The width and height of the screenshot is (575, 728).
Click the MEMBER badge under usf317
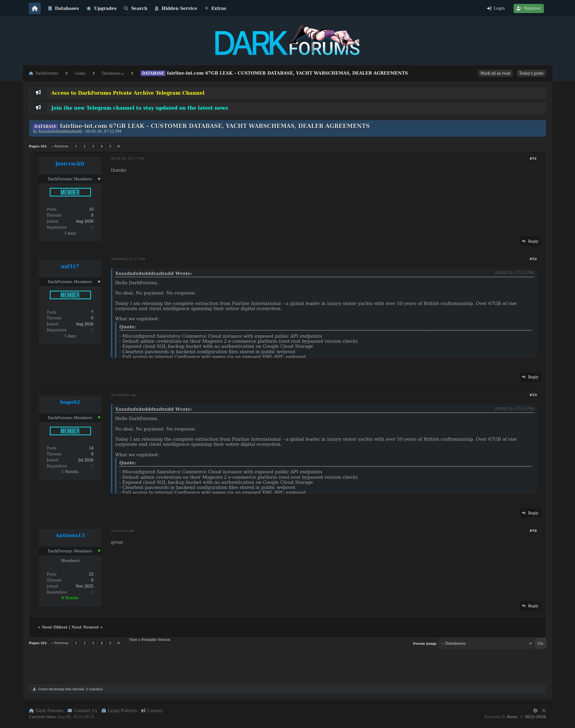(x=70, y=295)
